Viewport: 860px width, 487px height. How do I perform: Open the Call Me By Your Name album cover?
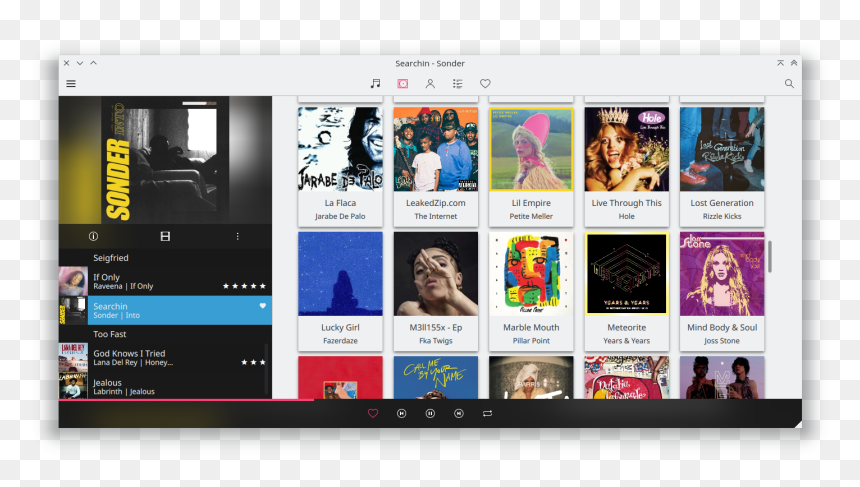pyautogui.click(x=435, y=377)
